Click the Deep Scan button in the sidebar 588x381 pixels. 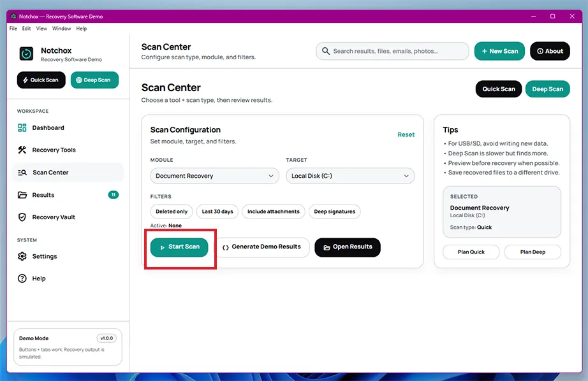pos(94,80)
